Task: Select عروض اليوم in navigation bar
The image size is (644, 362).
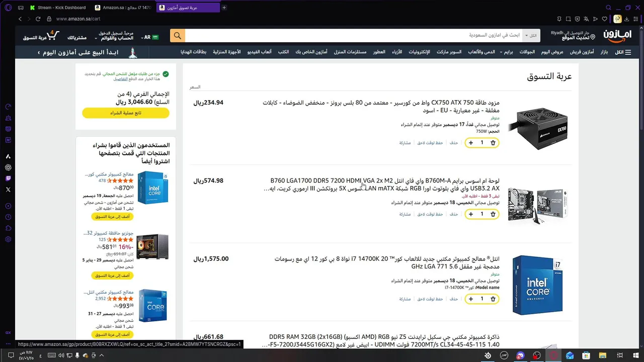Action: (552, 52)
